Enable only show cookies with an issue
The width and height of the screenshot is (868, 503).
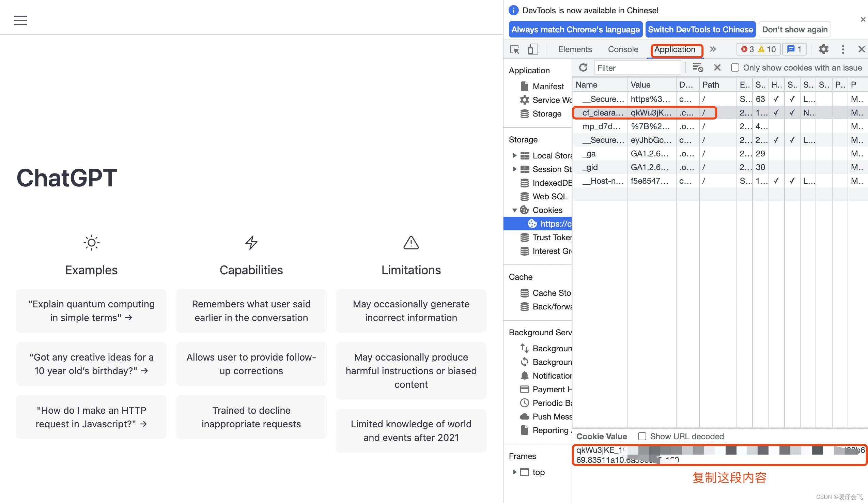point(735,67)
